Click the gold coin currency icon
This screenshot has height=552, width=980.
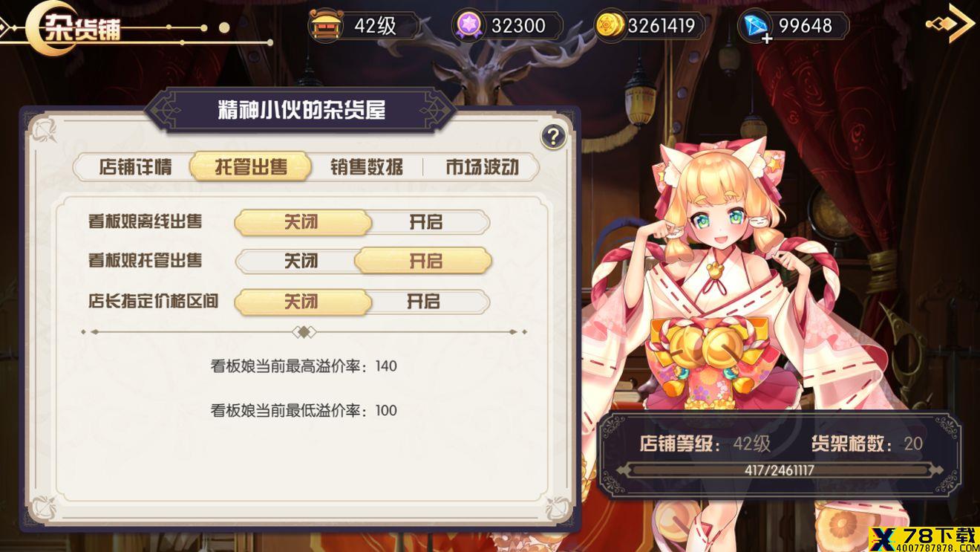point(611,26)
